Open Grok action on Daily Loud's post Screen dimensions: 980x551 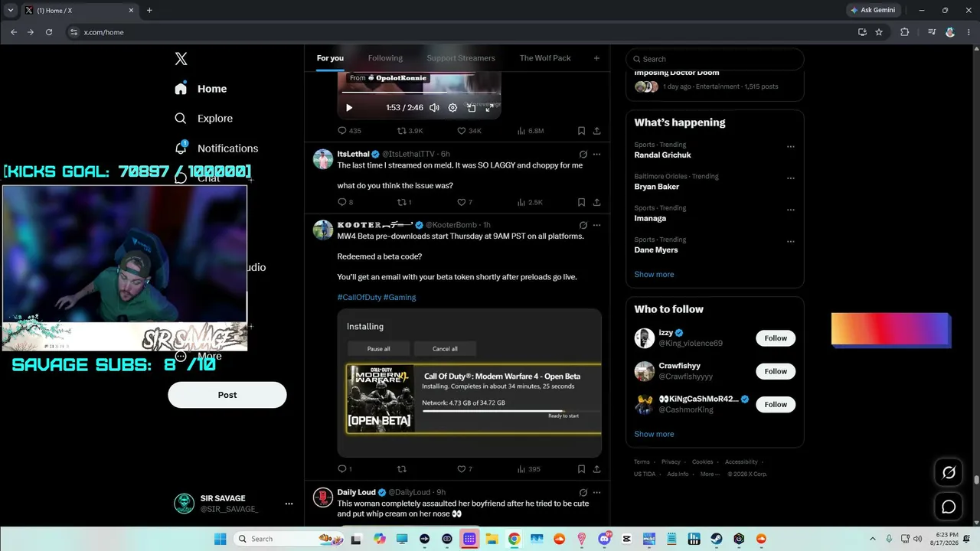(583, 492)
